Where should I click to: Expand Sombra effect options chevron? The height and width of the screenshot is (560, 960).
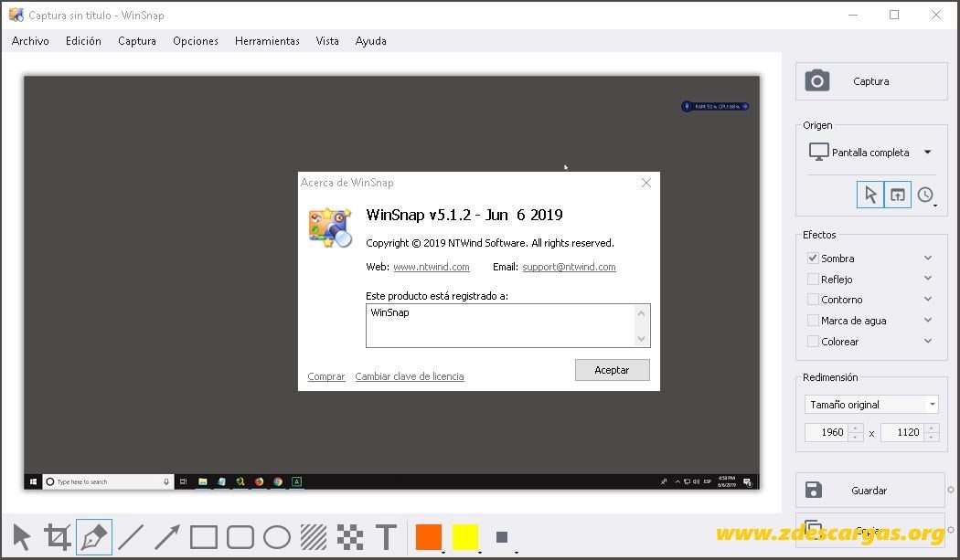point(928,259)
